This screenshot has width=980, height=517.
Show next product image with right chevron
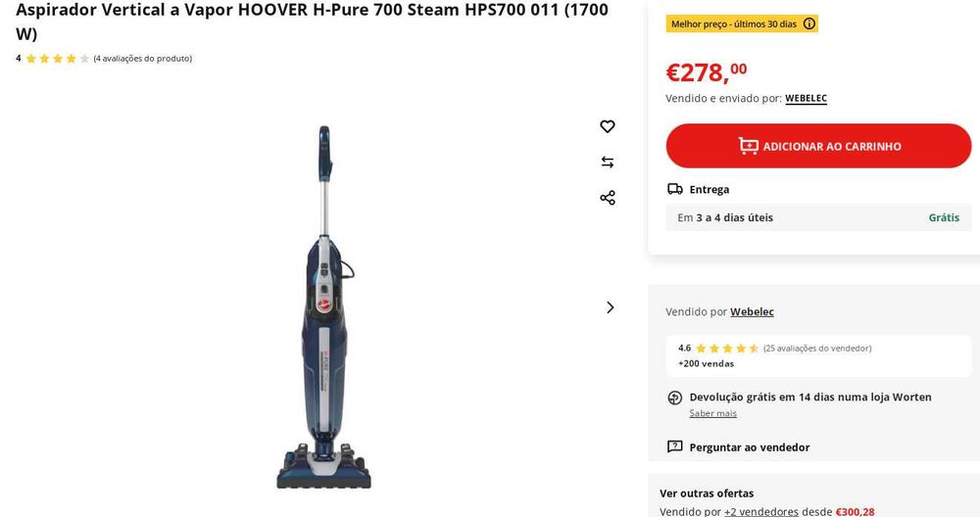coord(610,307)
